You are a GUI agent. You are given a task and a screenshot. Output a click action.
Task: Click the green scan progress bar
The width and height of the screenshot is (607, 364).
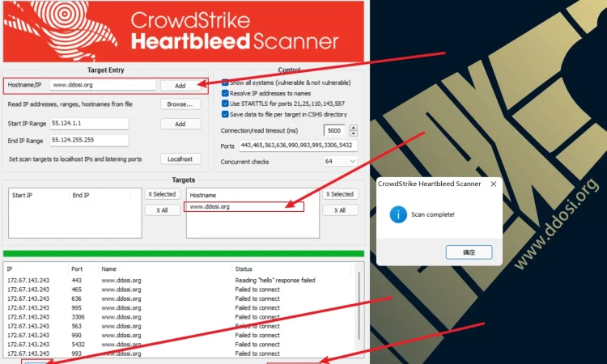point(184,254)
